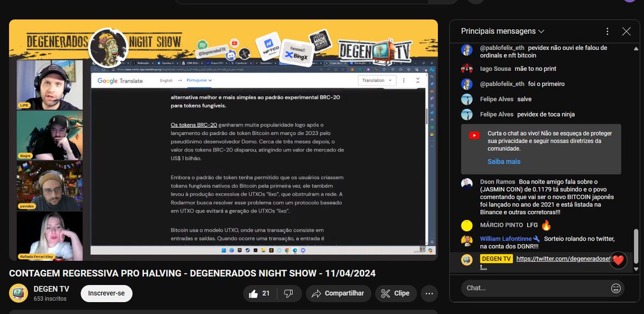
Task: Select Dson Ramos name in chat
Action: click(x=497, y=181)
